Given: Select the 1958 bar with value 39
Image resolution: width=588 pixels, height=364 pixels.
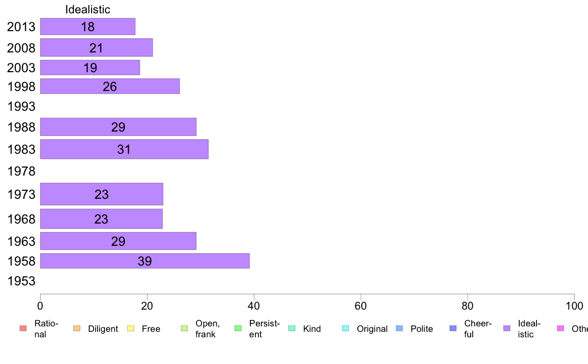Looking at the screenshot, I should point(145,261).
